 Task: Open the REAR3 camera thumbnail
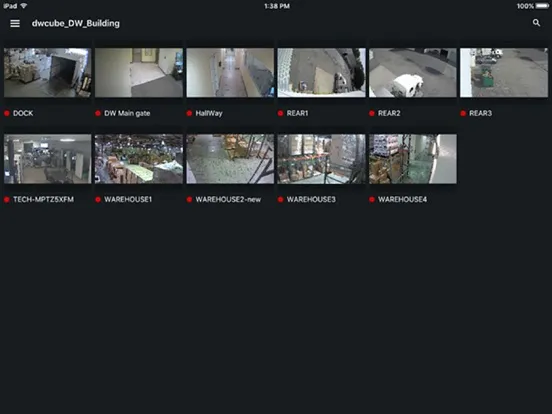click(504, 73)
